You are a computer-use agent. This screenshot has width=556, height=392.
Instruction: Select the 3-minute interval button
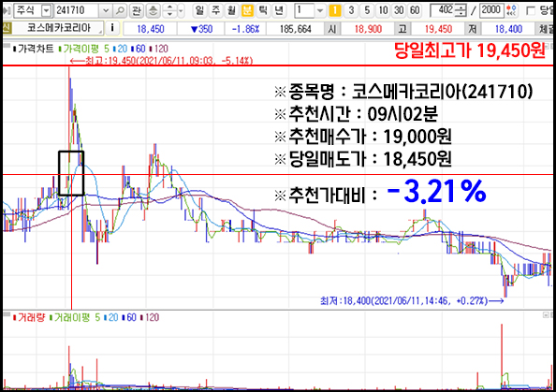351,10
